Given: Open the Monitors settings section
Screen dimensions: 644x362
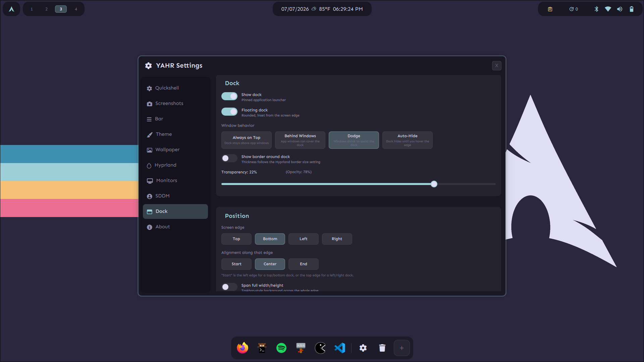Looking at the screenshot, I should (175, 181).
